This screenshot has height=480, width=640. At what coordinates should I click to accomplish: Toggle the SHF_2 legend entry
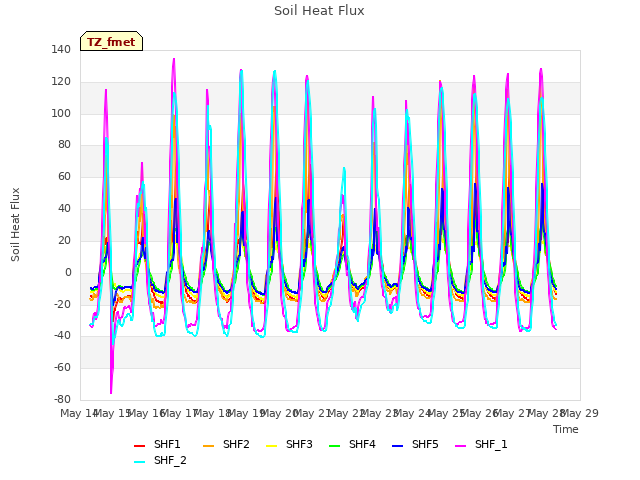[160, 461]
